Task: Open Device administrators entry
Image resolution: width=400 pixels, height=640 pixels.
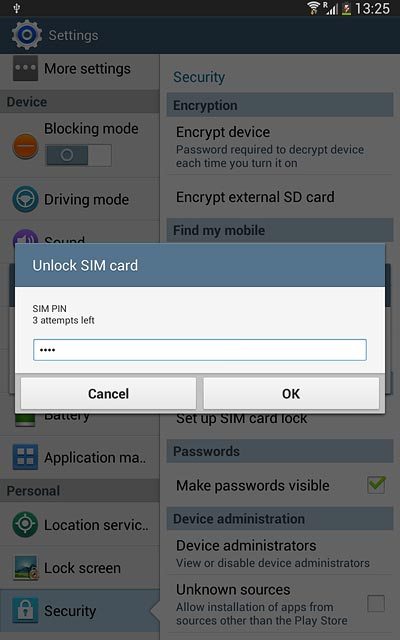Action: click(280, 553)
